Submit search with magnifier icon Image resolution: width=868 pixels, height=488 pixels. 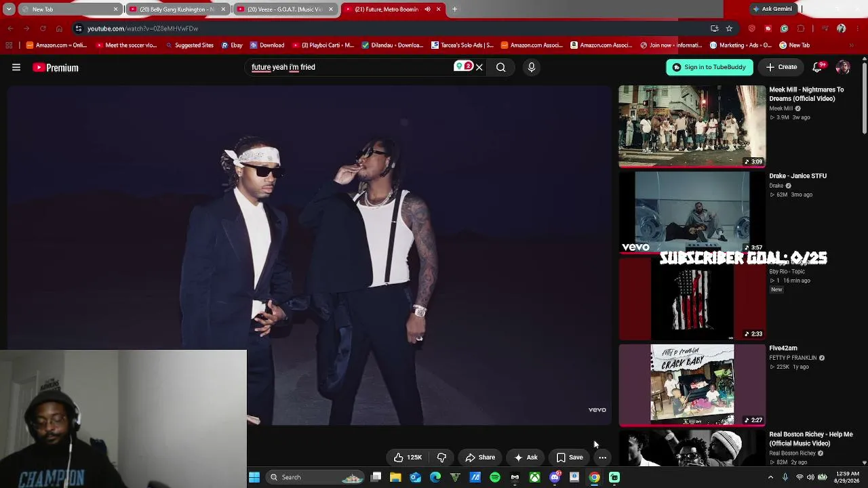(501, 67)
